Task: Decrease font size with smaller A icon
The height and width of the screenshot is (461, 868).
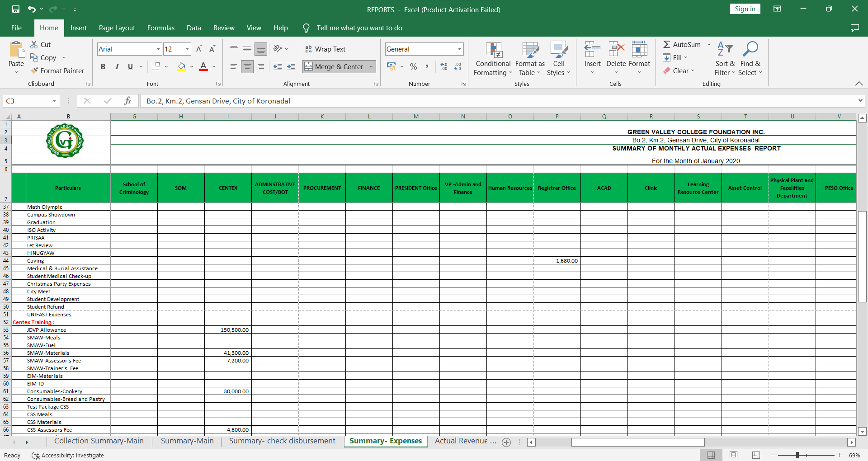Action: click(212, 49)
